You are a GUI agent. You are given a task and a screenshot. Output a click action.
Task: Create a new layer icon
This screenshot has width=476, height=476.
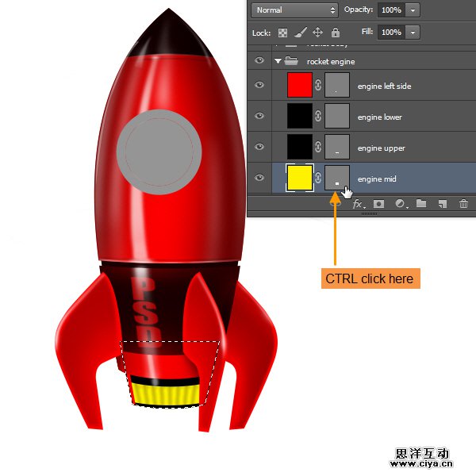click(443, 204)
